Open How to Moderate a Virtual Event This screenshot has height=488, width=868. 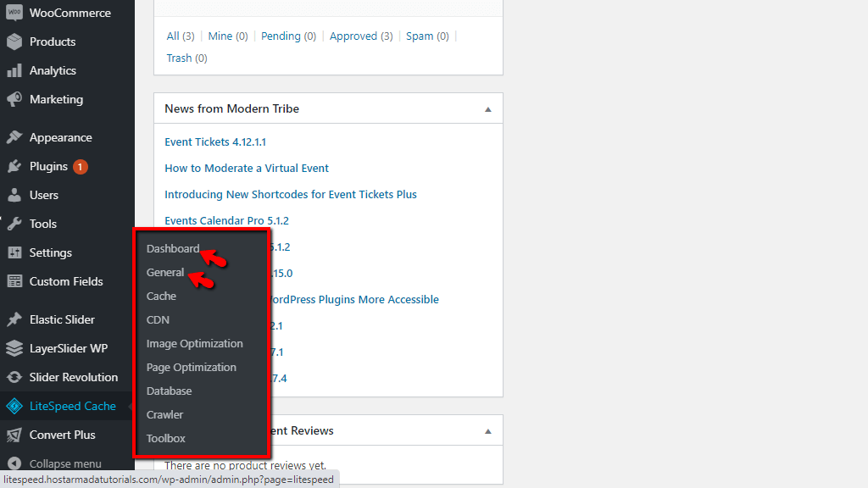click(247, 169)
